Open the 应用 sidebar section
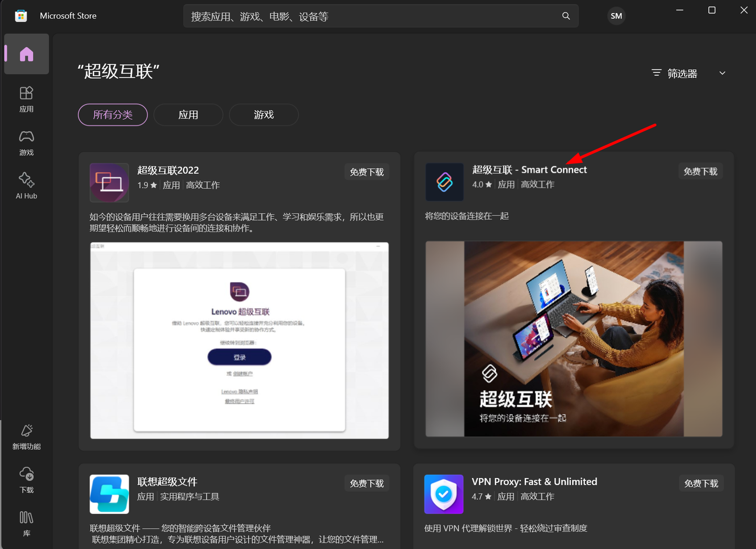This screenshot has width=756, height=549. (x=27, y=99)
